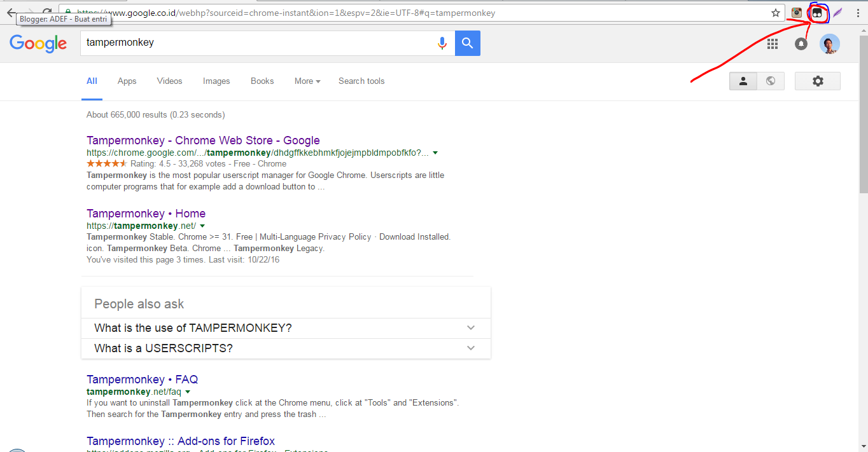Click the purple feather extension icon
Viewport: 868px width, 452px height.
838,13
